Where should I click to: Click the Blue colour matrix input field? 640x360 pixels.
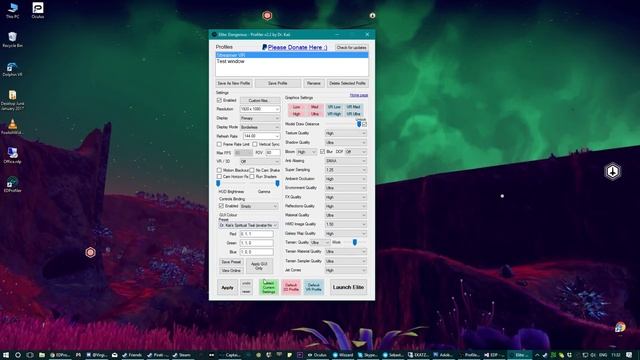point(257,252)
